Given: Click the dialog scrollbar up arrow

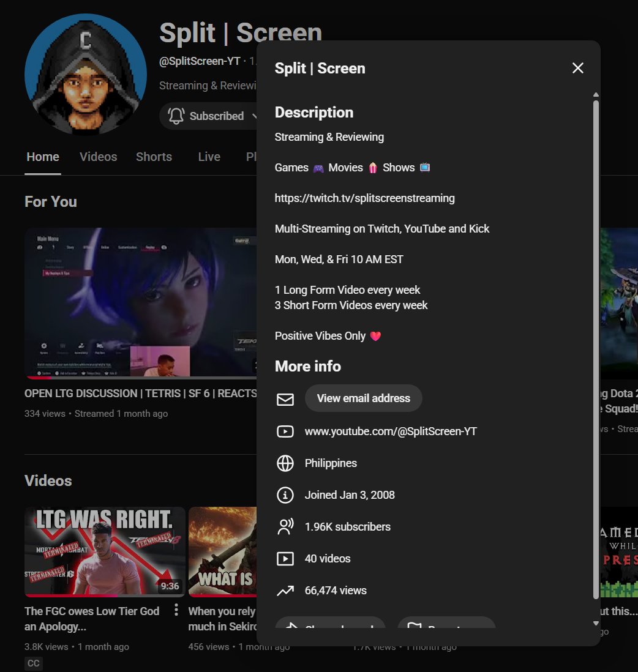Looking at the screenshot, I should pyautogui.click(x=596, y=95).
